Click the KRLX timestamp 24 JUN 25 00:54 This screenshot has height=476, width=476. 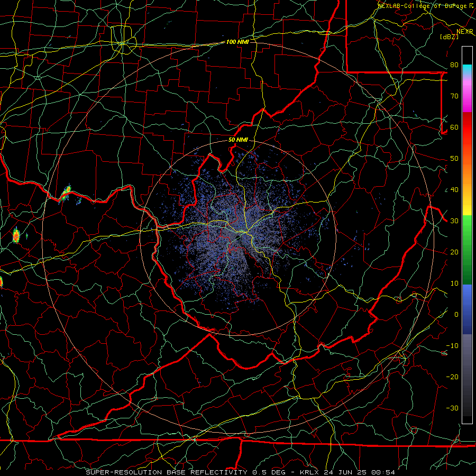(x=347, y=472)
